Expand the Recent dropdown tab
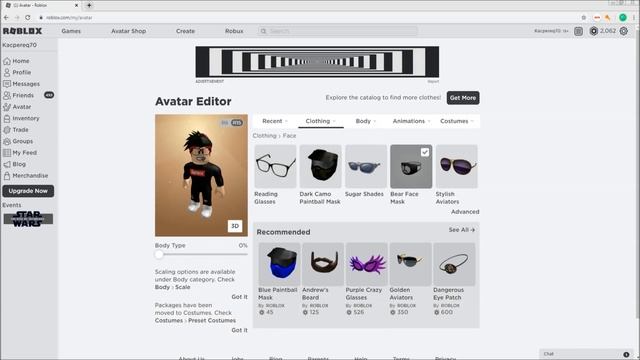640x360 pixels. pyautogui.click(x=275, y=121)
